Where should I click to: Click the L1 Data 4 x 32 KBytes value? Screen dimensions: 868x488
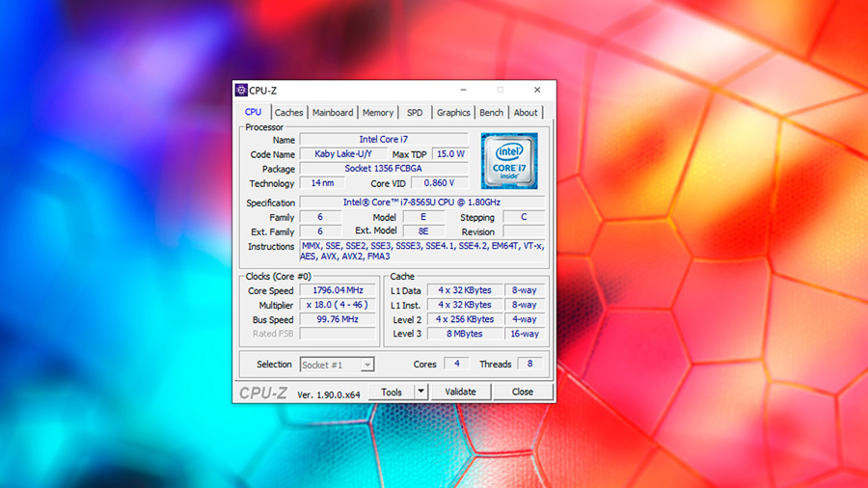465,290
